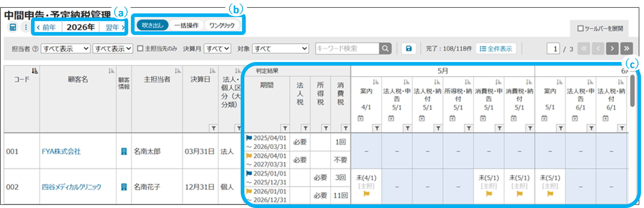The width and height of the screenshot is (644, 208).
Task: Open the three-dot more options menu
Action: (x=26, y=27)
